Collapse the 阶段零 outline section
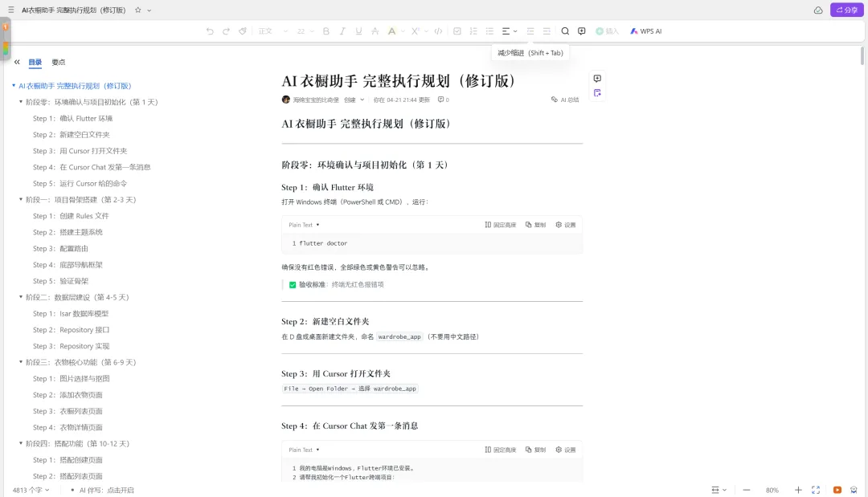The height and width of the screenshot is (497, 868). pos(21,102)
